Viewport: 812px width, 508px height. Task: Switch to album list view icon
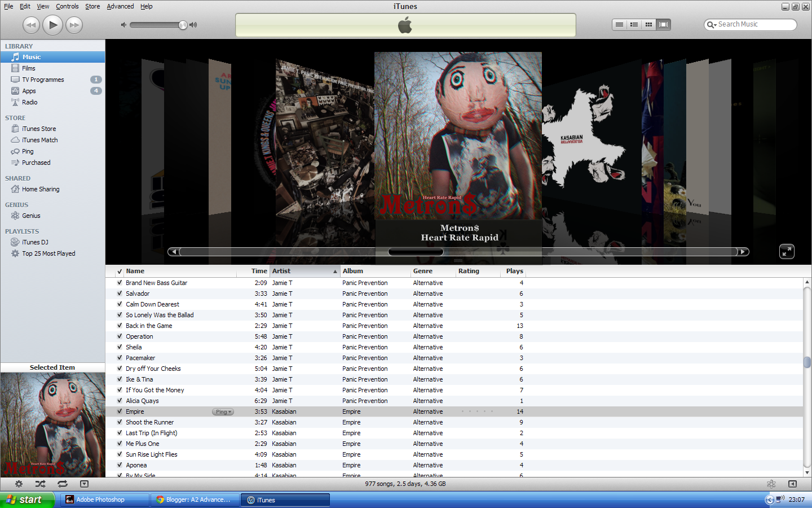point(634,24)
